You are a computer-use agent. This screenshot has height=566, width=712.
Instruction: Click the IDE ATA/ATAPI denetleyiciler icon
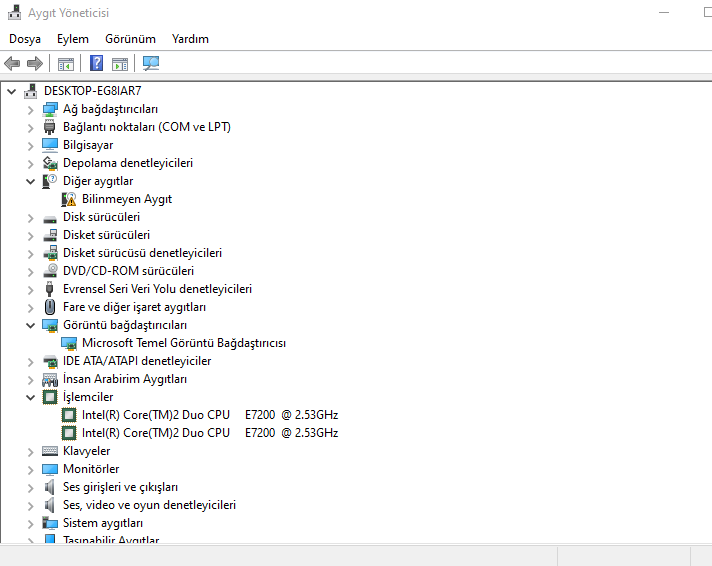[x=50, y=361]
